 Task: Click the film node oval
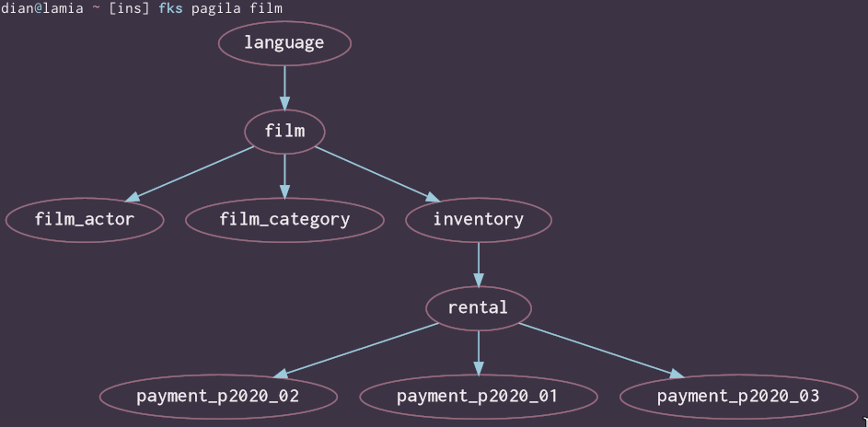[x=284, y=131]
